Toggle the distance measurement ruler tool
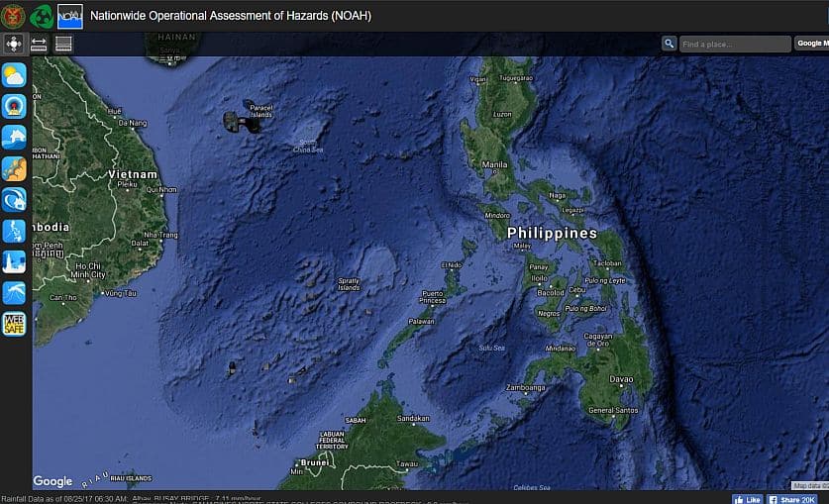This screenshot has width=829, height=504. 39,44
